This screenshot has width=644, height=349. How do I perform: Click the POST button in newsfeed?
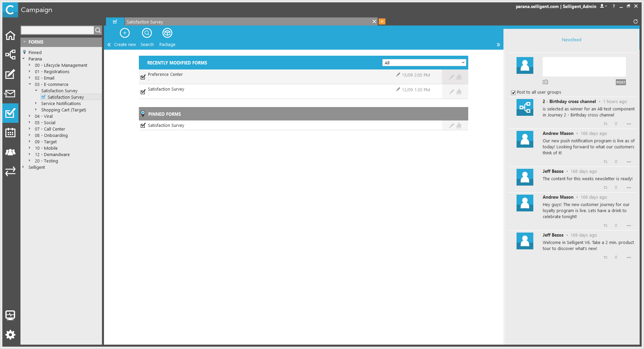[x=621, y=83]
